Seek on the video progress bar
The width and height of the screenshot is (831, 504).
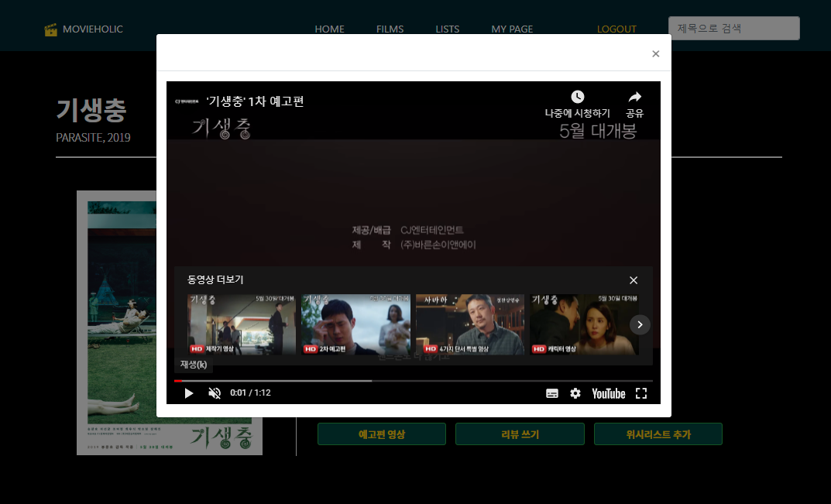point(414,381)
